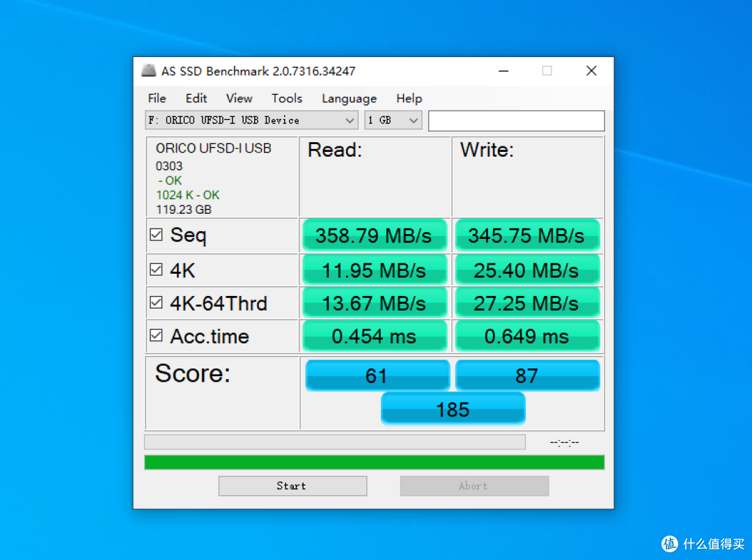Image resolution: width=752 pixels, height=560 pixels.
Task: Click the ORICO UFSD-I USB device name text
Action: 214,148
